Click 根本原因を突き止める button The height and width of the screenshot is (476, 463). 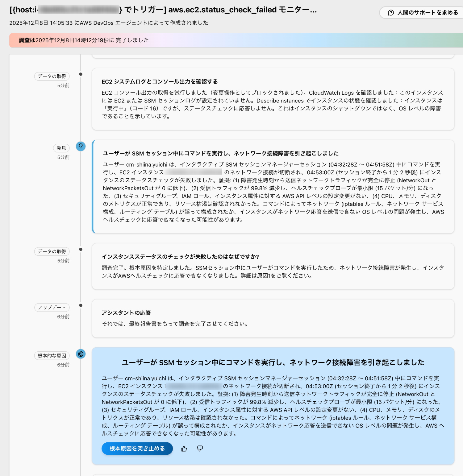click(137, 448)
